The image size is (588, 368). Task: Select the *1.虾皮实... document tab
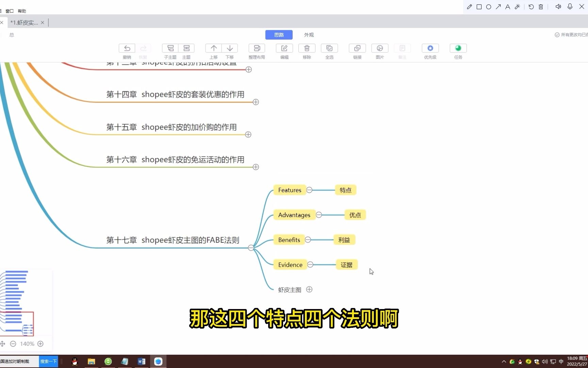pos(24,22)
